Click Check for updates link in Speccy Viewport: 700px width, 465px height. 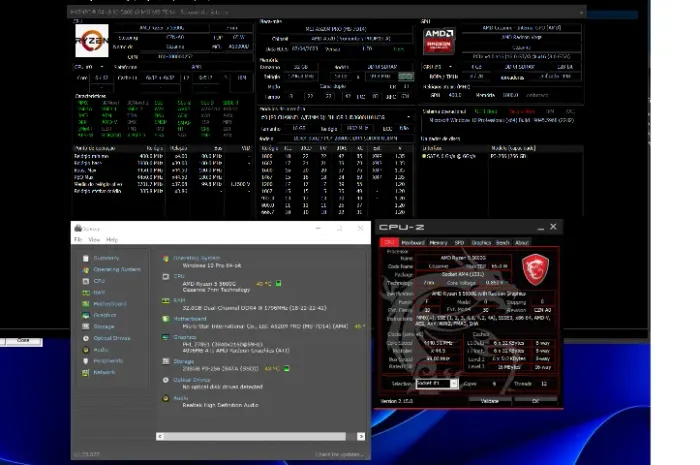coord(339,454)
